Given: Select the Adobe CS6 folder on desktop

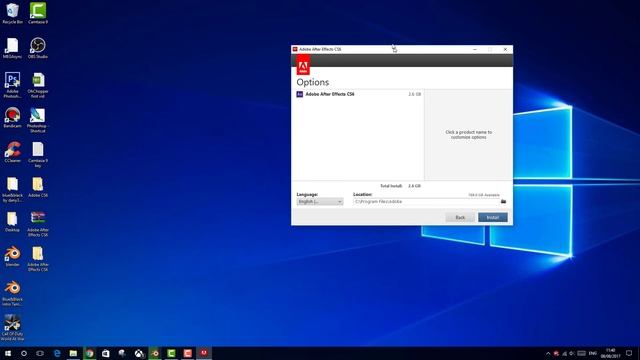Looking at the screenshot, I should tap(38, 187).
